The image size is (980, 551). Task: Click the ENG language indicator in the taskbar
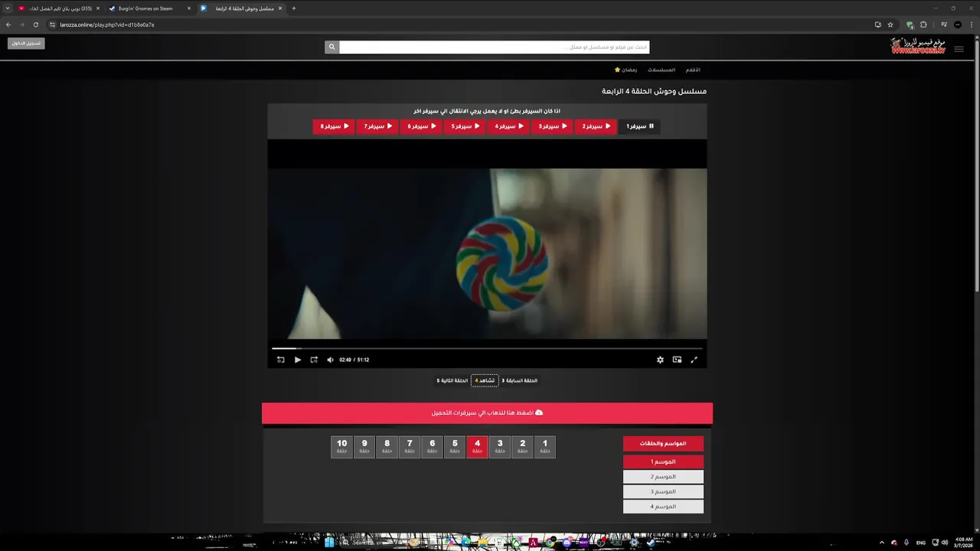click(921, 543)
